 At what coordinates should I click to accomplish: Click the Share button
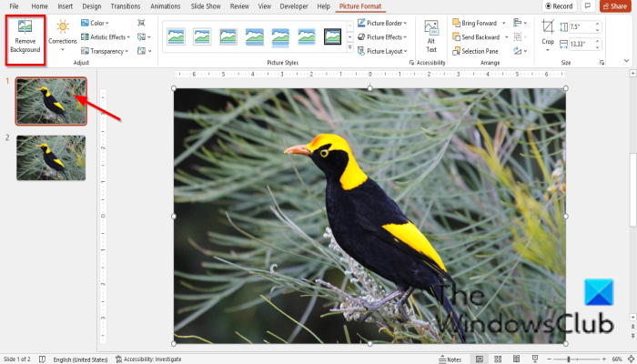(614, 6)
